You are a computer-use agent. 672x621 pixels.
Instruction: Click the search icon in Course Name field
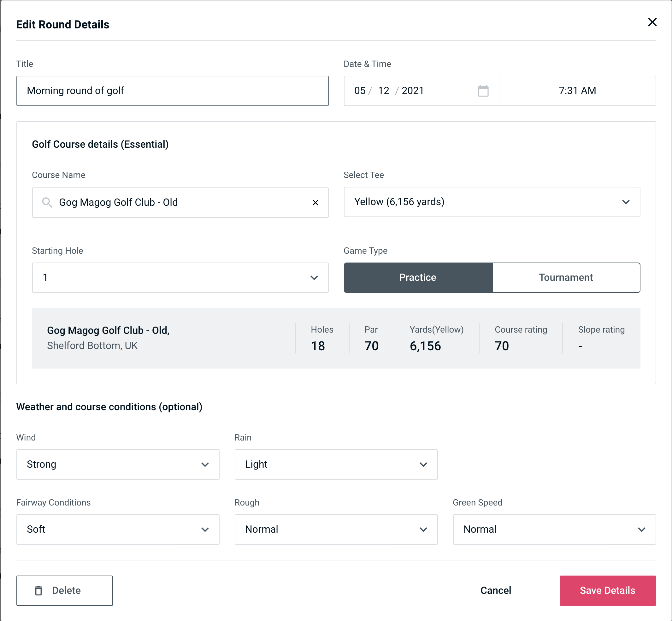click(47, 203)
